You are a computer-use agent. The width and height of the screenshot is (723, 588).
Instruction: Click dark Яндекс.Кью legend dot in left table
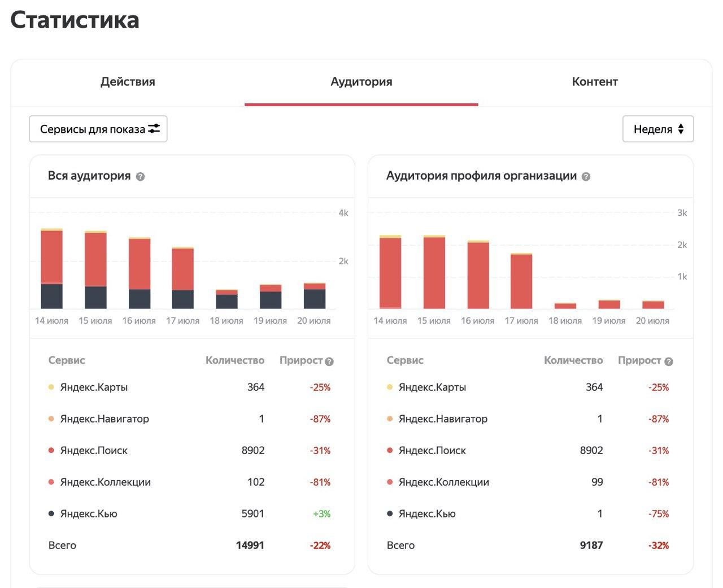pos(51,514)
